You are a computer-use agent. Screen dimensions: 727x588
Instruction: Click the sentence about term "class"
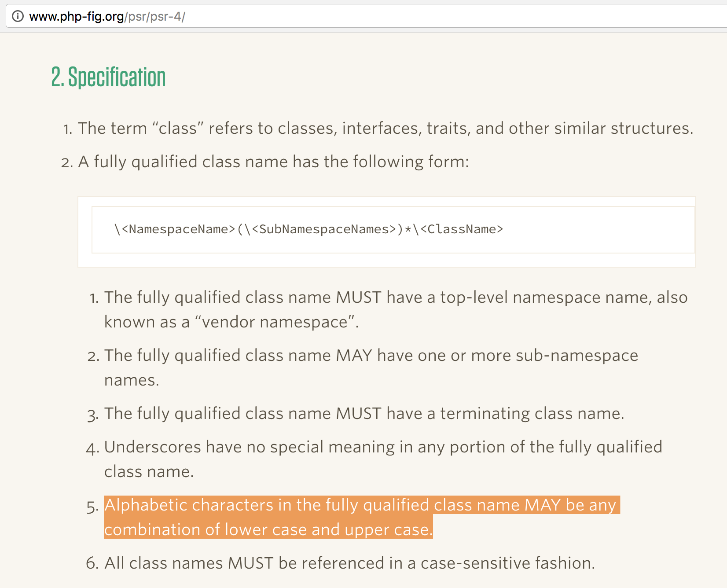click(x=386, y=129)
